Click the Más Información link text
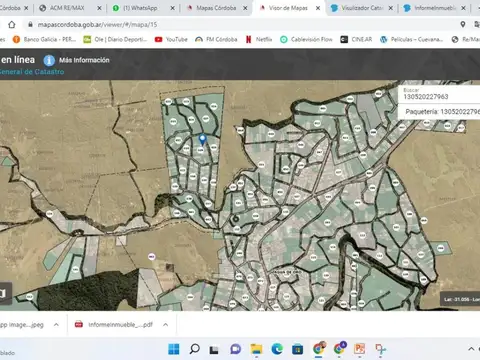Image resolution: width=480 pixels, height=360 pixels. [x=84, y=60]
